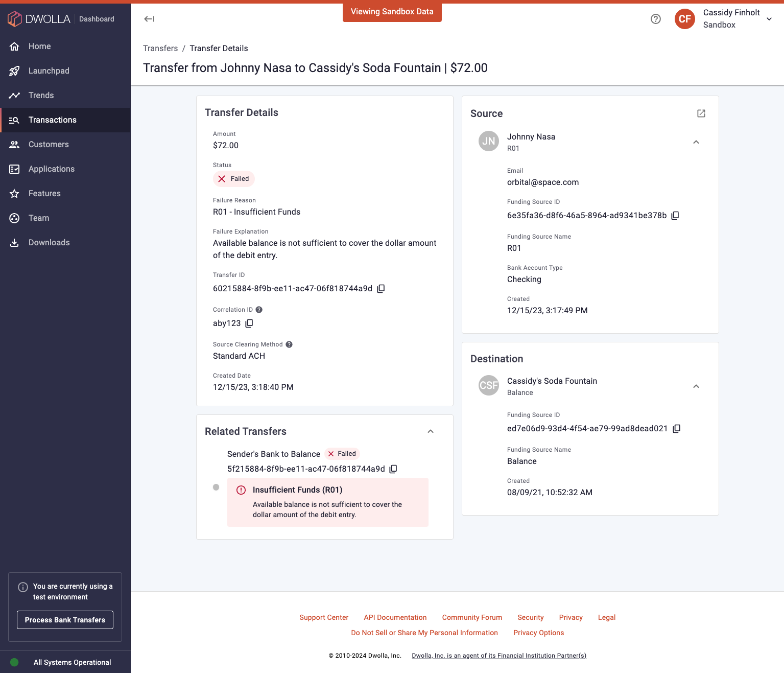Click the back arrow at the top
The height and width of the screenshot is (673, 784).
(149, 19)
